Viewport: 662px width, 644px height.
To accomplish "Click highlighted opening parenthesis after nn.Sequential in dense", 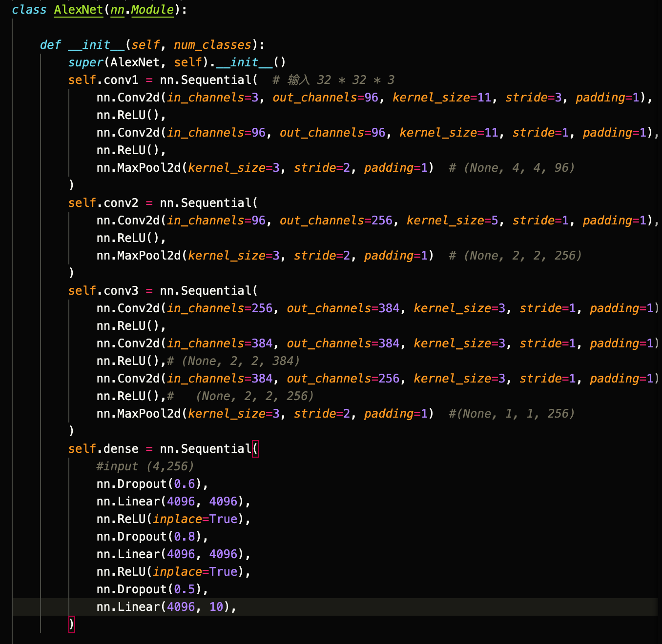I will [x=255, y=449].
